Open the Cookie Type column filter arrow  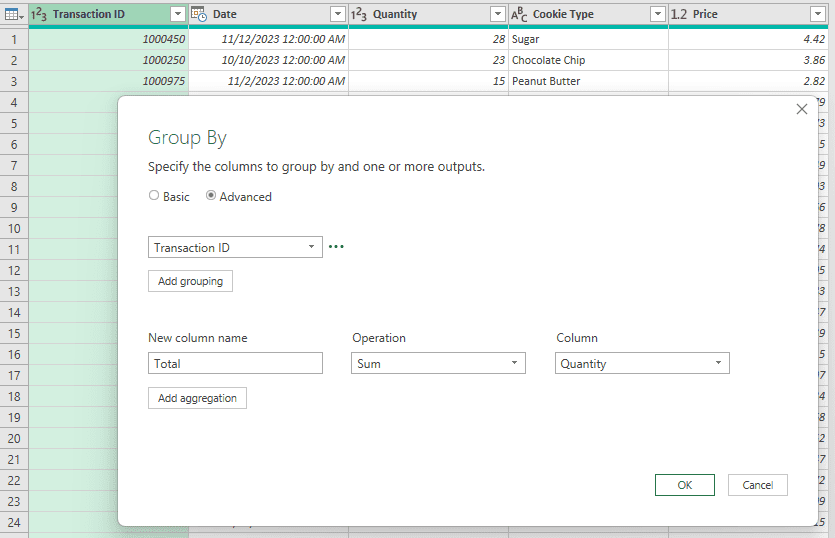coord(657,14)
